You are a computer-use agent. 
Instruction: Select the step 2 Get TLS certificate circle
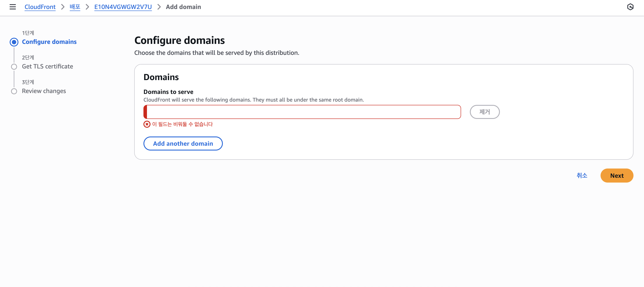[x=14, y=67]
